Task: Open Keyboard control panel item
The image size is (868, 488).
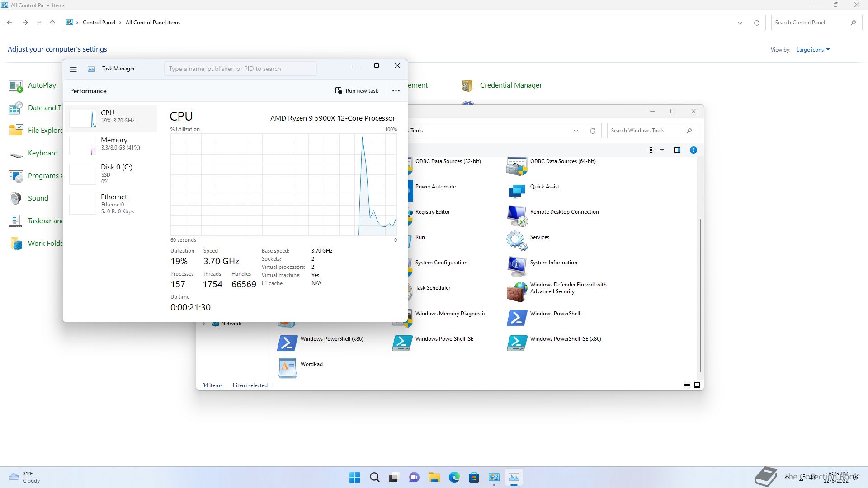Action: (33, 153)
